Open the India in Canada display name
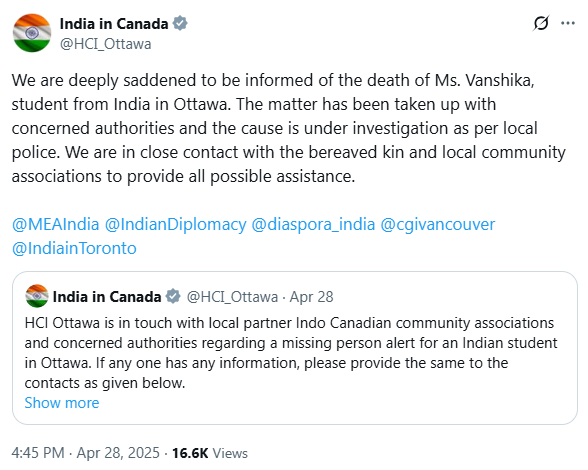 [x=114, y=24]
